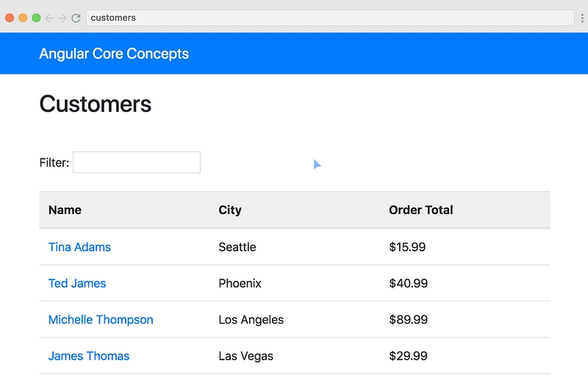
Task: Click the browser back arrow
Action: coord(49,18)
